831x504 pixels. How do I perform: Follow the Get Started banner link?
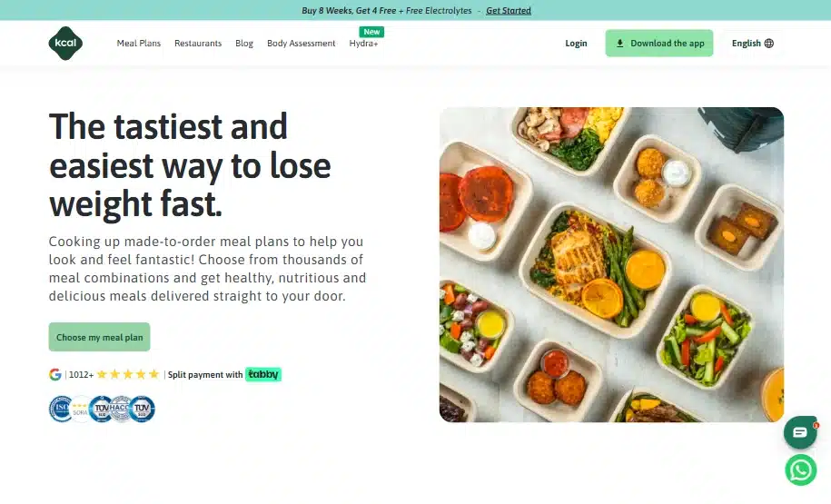(509, 10)
